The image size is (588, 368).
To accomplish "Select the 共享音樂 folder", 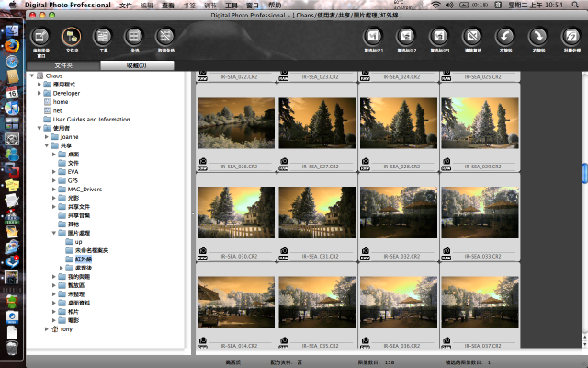I will click(x=79, y=215).
